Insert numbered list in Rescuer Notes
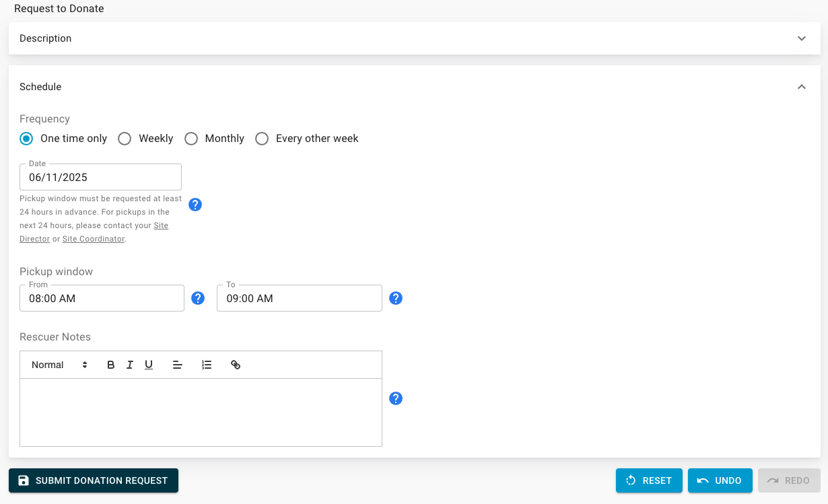The height and width of the screenshot is (504, 828). tap(207, 365)
